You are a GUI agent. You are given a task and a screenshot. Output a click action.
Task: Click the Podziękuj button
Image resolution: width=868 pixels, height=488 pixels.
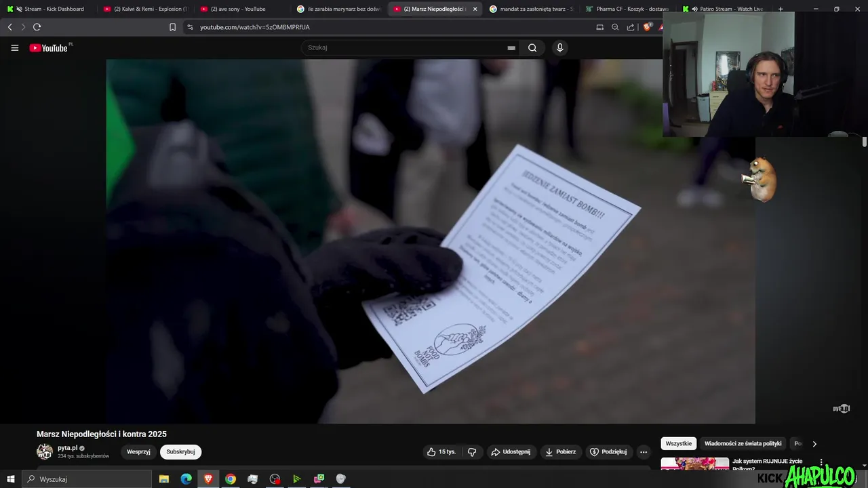click(x=608, y=452)
